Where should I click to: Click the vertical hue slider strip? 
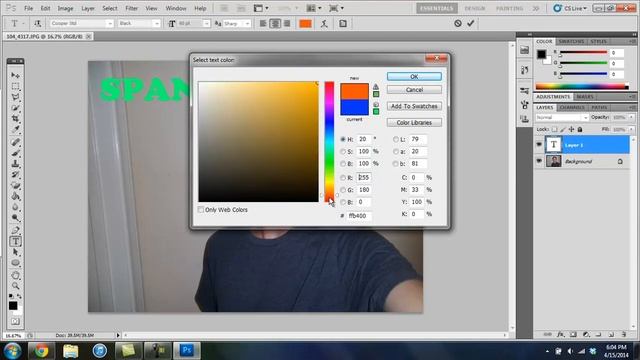tap(329, 142)
